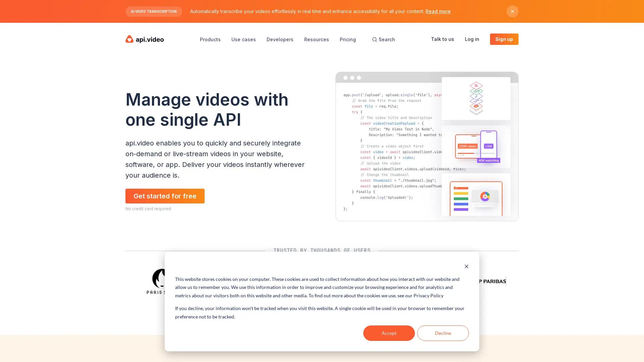
Task: Click the api.video logo icon
Action: [129, 39]
